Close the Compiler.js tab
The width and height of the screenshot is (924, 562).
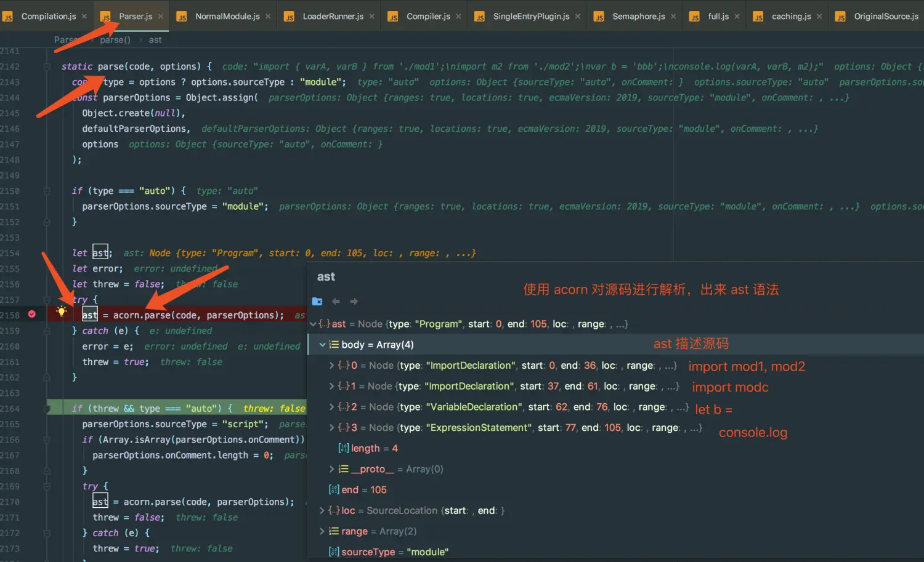(458, 17)
